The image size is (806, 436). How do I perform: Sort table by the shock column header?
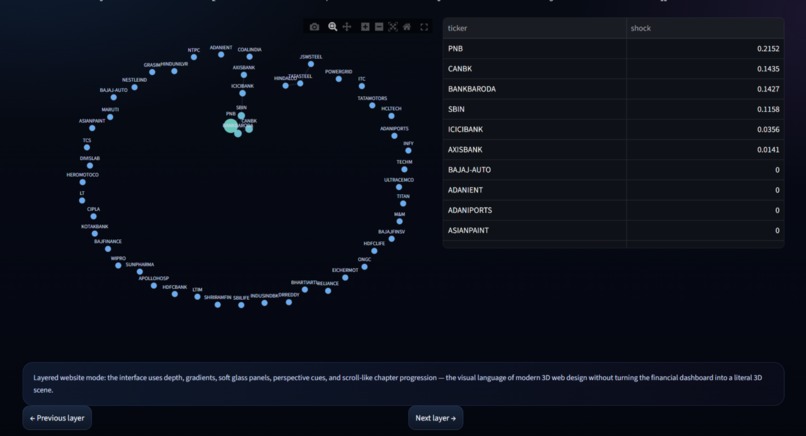tap(705, 28)
